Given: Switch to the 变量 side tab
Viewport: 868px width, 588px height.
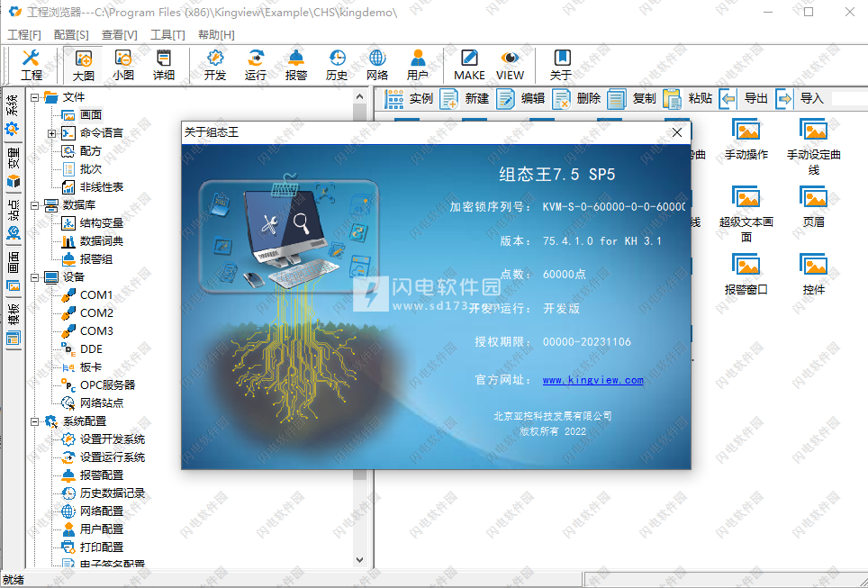Looking at the screenshot, I should tap(13, 167).
